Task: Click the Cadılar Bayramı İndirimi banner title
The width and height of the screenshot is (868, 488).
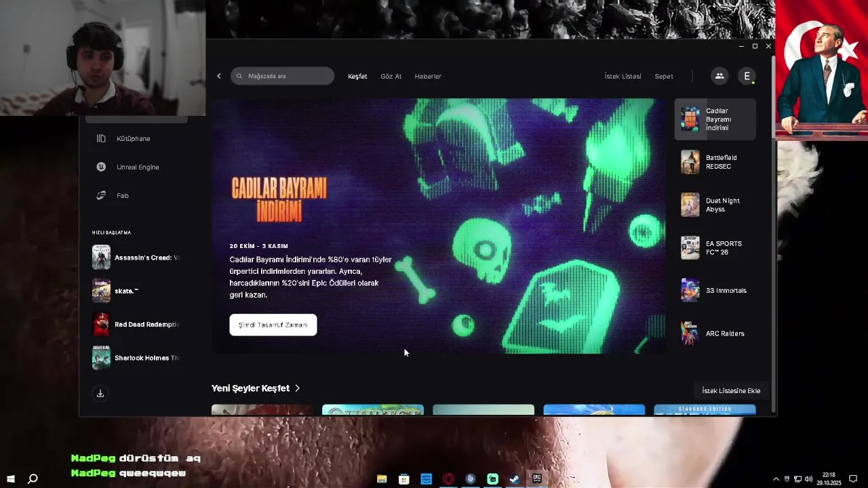Action: coord(279,200)
